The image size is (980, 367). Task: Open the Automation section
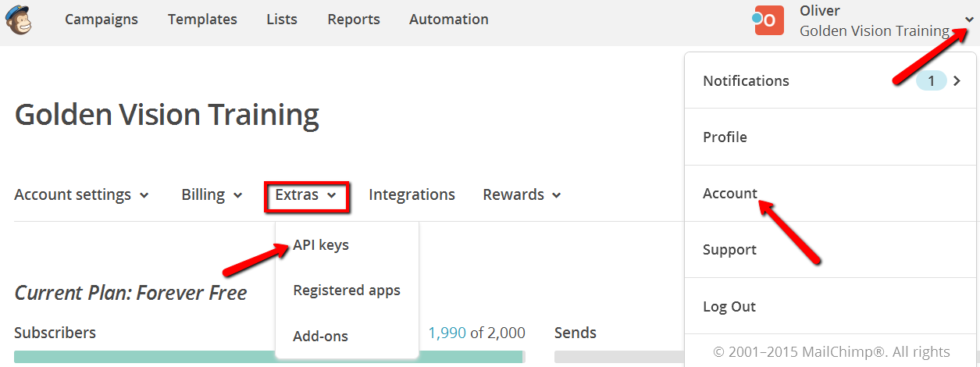point(449,20)
